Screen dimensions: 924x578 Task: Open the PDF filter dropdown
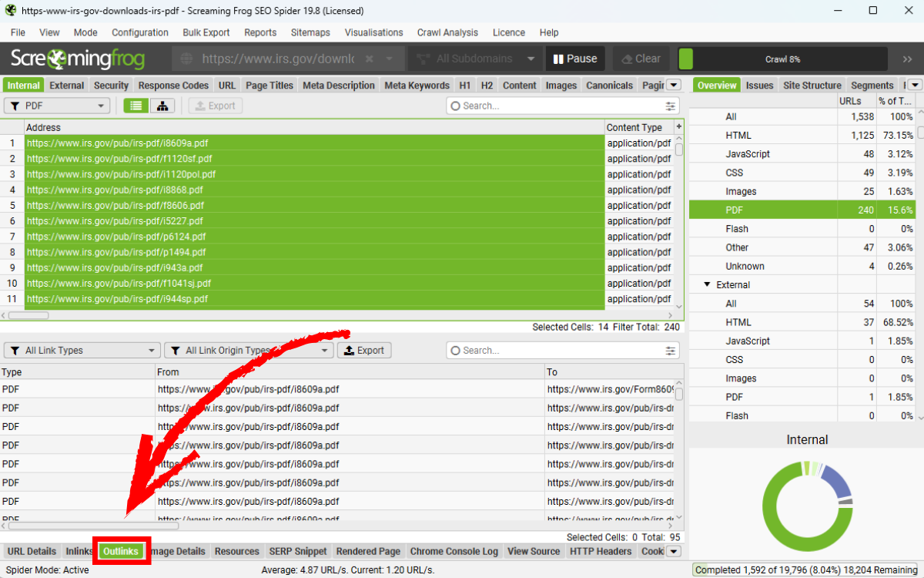(x=58, y=106)
